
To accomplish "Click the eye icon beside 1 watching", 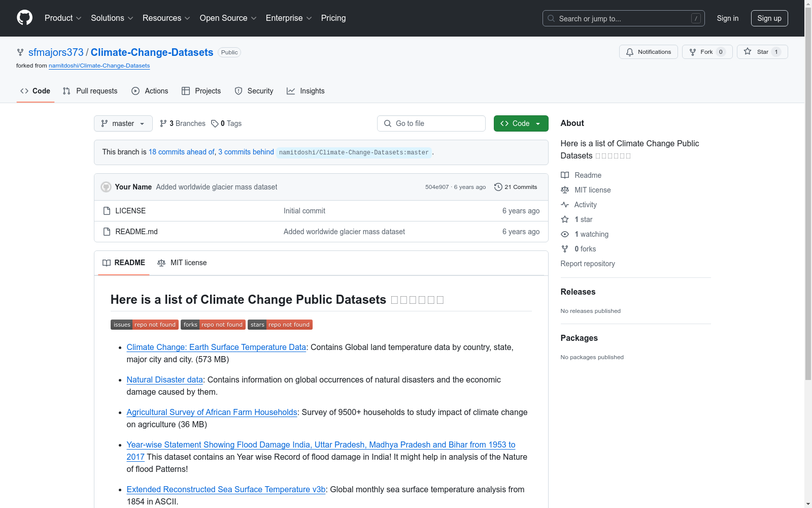I will coord(565,234).
